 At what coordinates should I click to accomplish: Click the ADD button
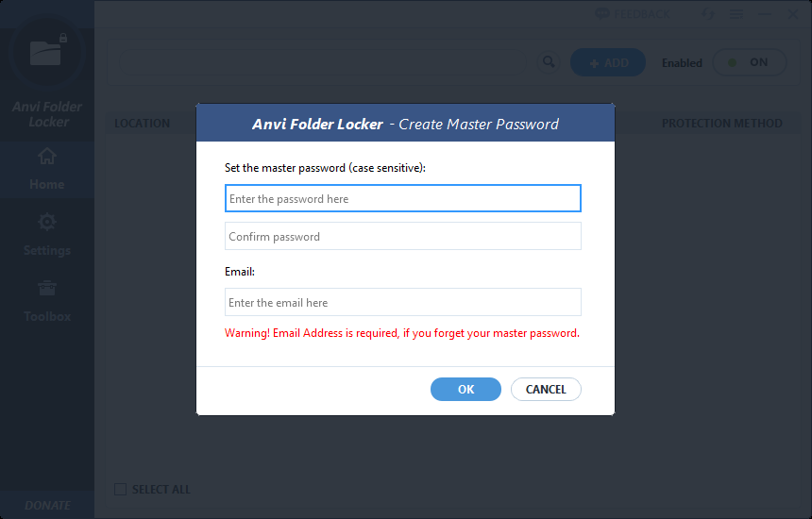(x=607, y=62)
